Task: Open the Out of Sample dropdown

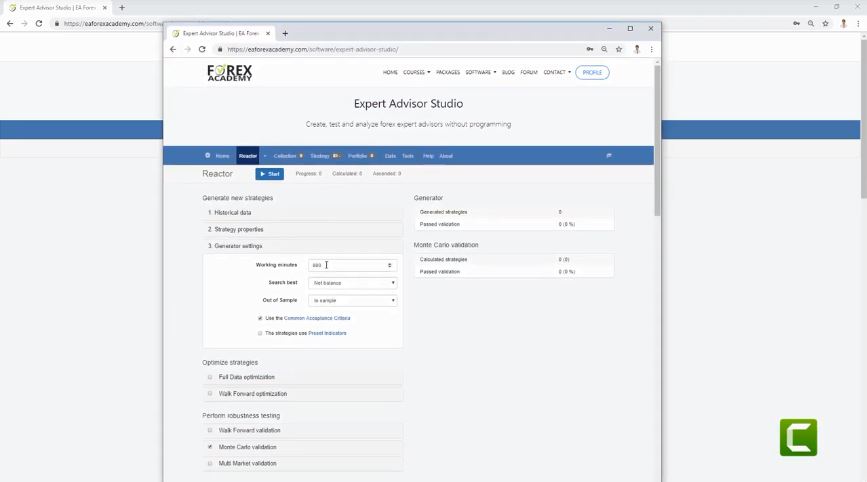Action: [353, 300]
